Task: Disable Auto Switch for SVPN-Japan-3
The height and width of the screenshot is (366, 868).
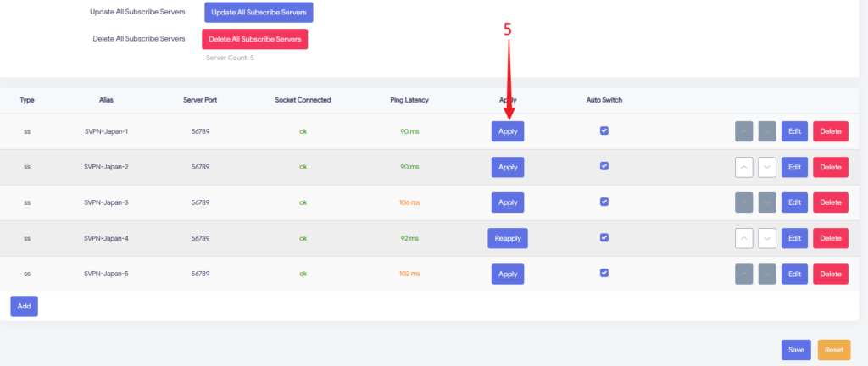Action: click(x=604, y=202)
